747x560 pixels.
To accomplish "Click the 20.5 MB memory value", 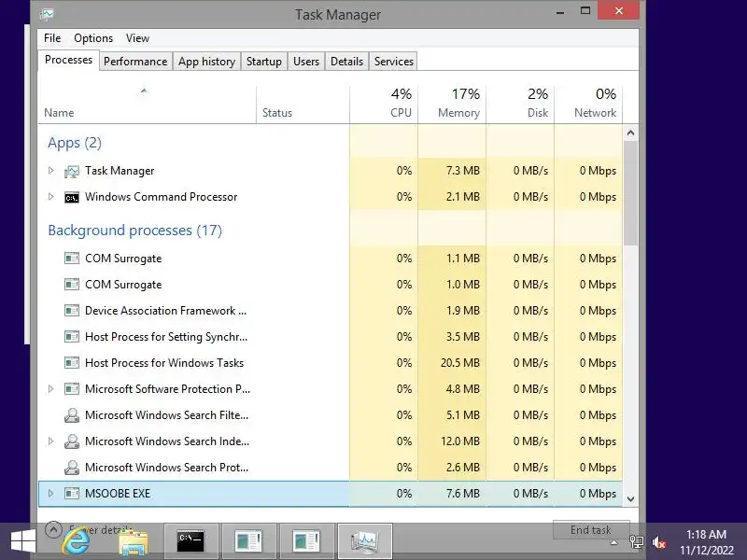I will tap(459, 363).
